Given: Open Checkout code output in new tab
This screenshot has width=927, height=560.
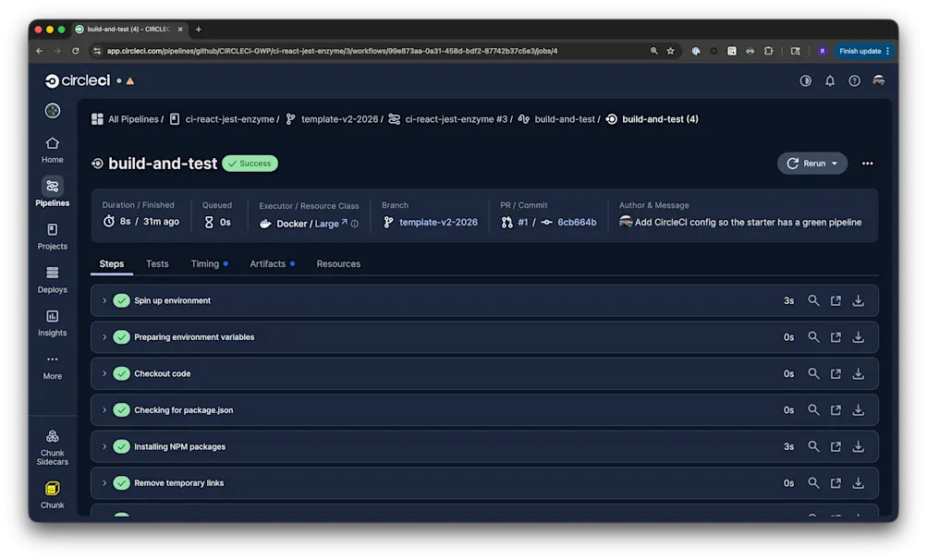Looking at the screenshot, I should [836, 373].
